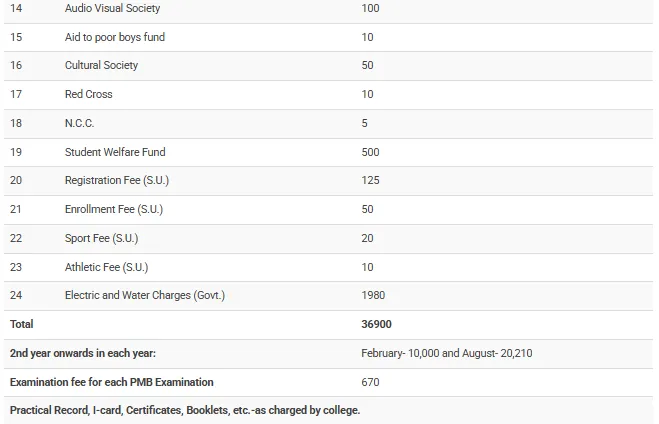Click the Audio Visual Society row label
The image size is (659, 424).
(112, 8)
